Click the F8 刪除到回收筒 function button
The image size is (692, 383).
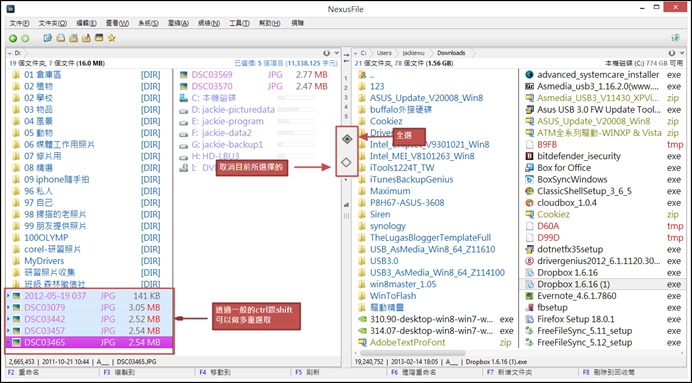tap(609, 372)
